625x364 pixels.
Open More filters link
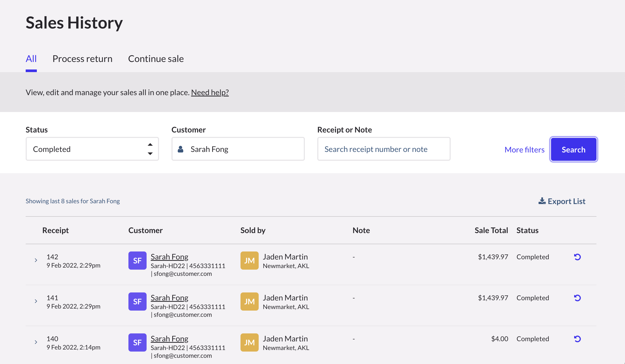[525, 150]
